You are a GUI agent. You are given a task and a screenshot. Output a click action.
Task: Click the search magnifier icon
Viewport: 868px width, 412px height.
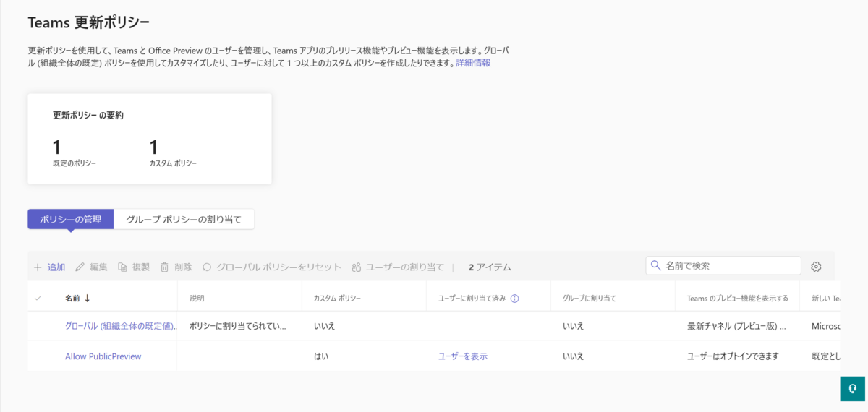click(656, 265)
